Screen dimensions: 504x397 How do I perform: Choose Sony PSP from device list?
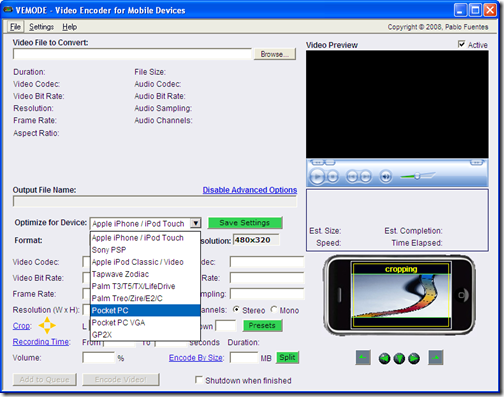(145, 250)
